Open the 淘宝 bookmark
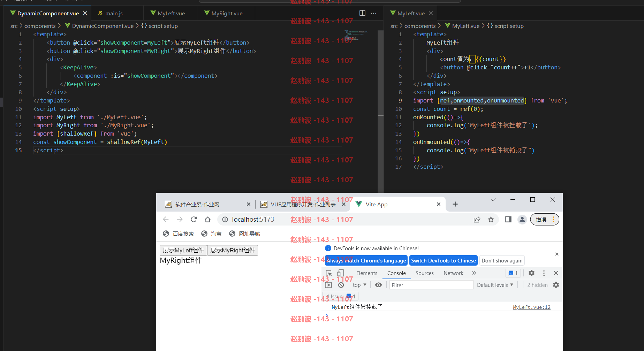This screenshot has width=644, height=351. [211, 234]
